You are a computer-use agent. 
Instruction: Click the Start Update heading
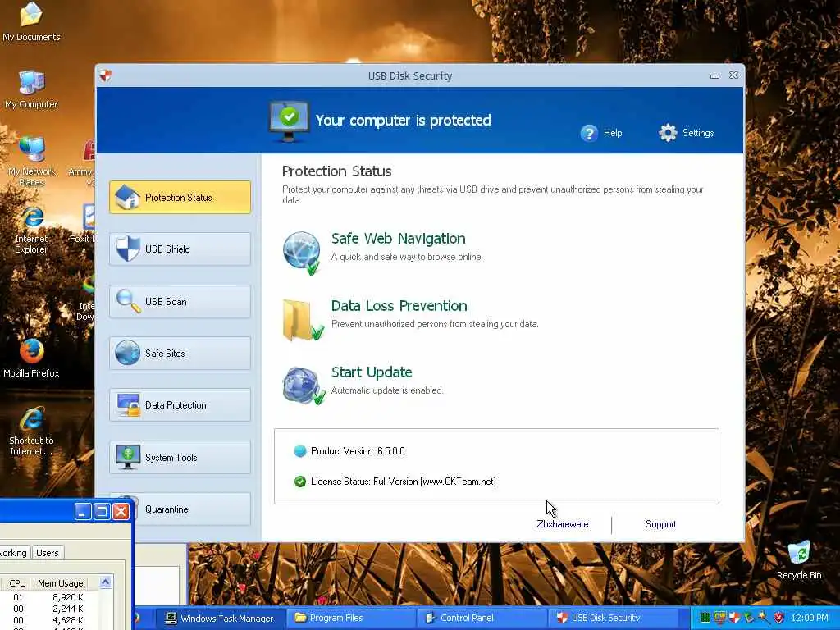click(x=372, y=372)
